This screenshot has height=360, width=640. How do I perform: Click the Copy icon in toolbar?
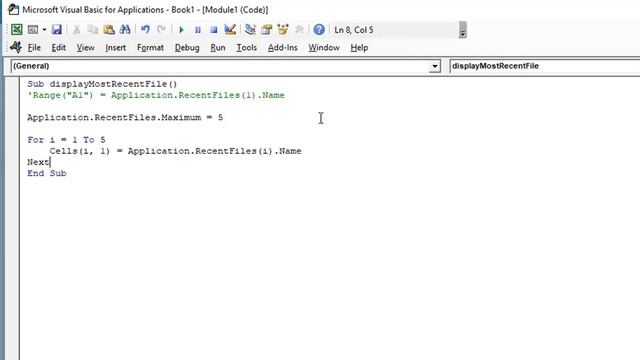click(x=93, y=30)
